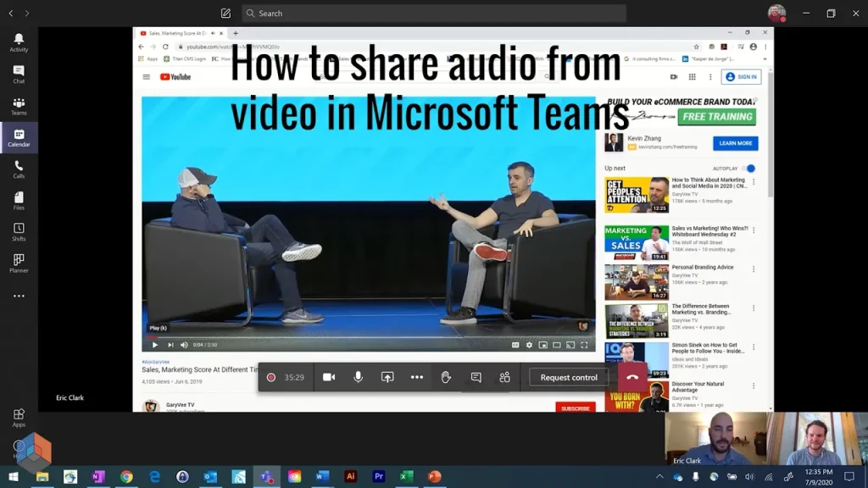Click the new chat compose icon

225,14
